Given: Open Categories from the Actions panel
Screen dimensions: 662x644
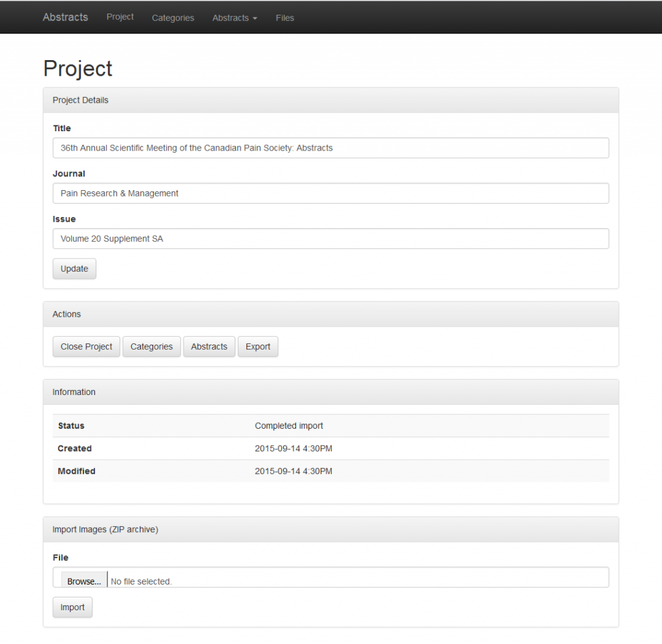Looking at the screenshot, I should point(151,347).
